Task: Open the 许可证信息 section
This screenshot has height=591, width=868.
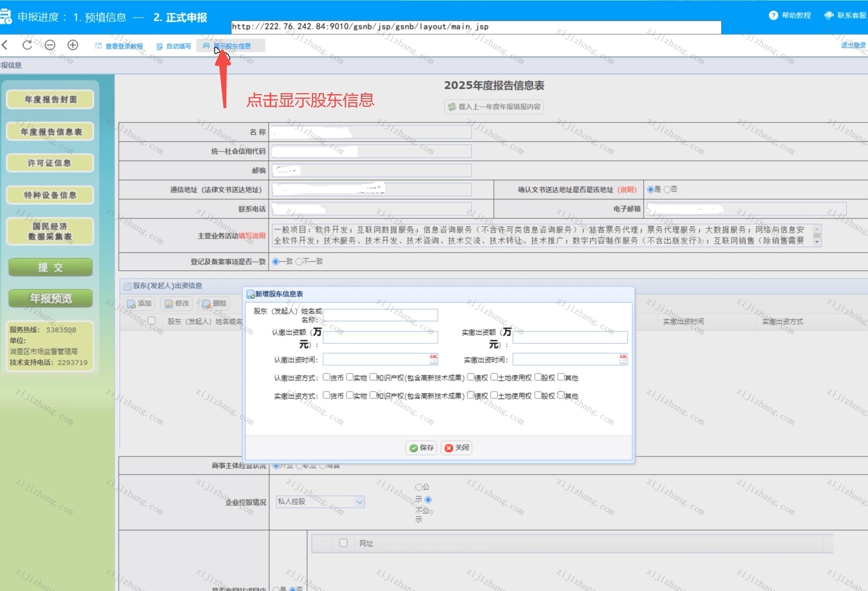Action: click(50, 163)
